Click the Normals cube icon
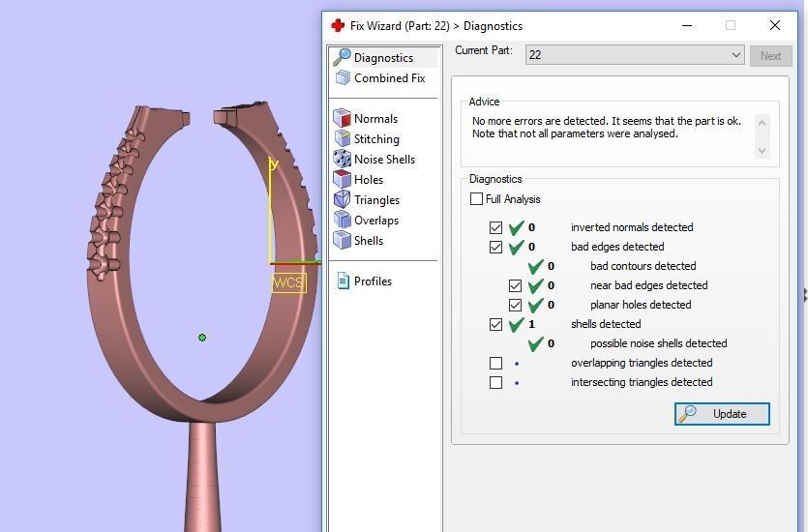 (x=343, y=118)
